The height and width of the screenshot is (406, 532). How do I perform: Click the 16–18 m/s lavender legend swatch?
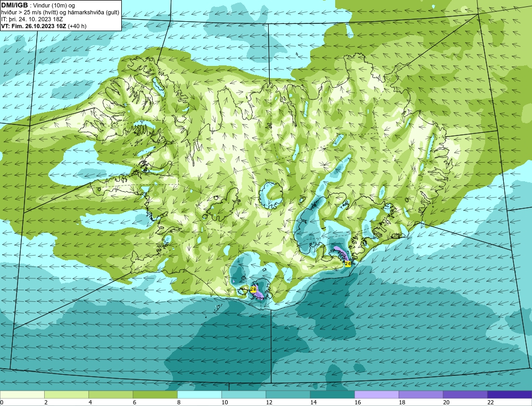(377, 395)
